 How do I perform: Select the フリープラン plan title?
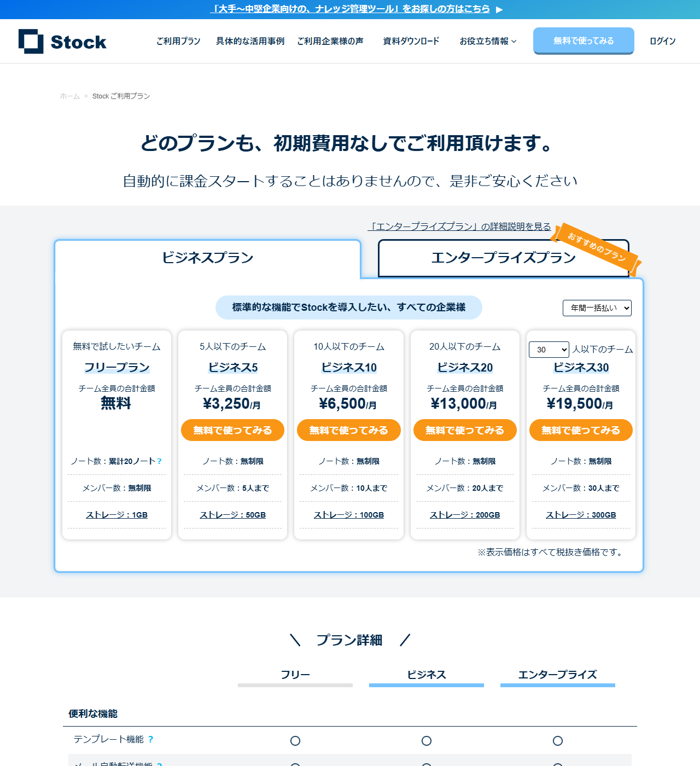[116, 368]
